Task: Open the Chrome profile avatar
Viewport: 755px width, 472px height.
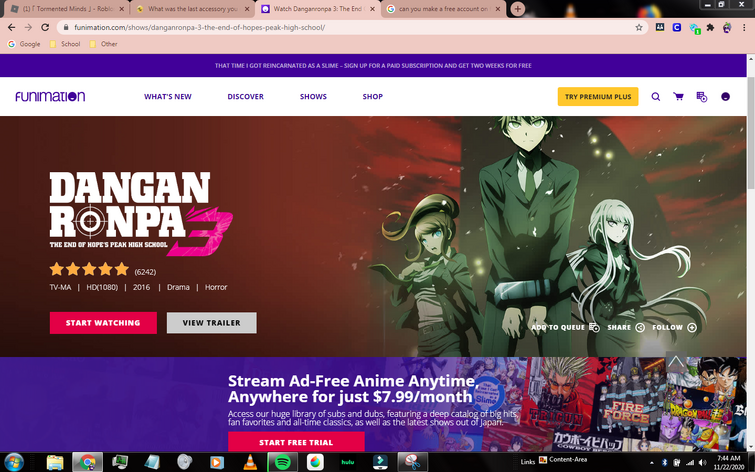Action: (727, 27)
